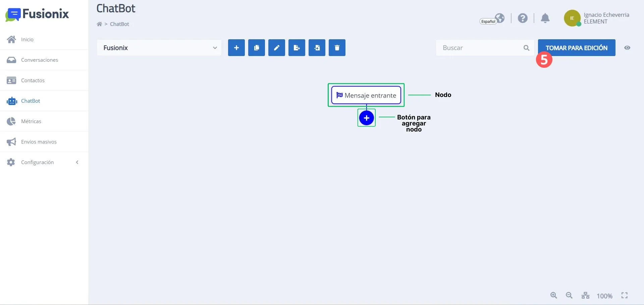Select the Mensaje entrante node
This screenshot has height=305, width=644.
pyautogui.click(x=366, y=95)
